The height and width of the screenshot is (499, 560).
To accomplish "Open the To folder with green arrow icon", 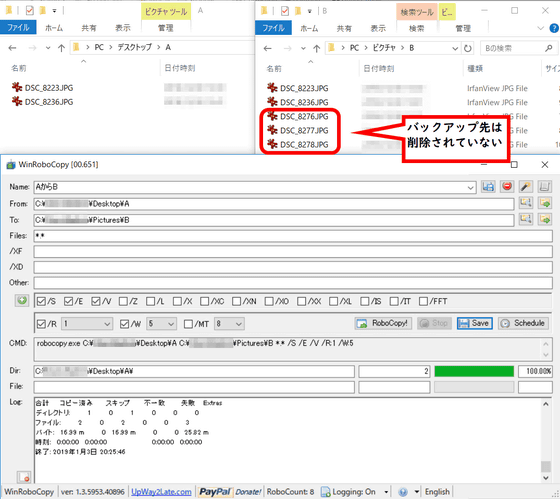I will (x=545, y=219).
